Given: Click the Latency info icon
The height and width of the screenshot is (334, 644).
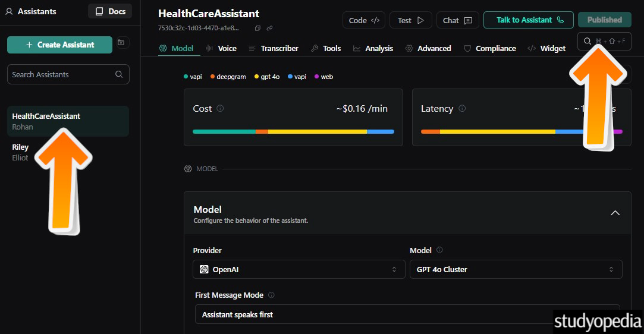Looking at the screenshot, I should [x=462, y=108].
